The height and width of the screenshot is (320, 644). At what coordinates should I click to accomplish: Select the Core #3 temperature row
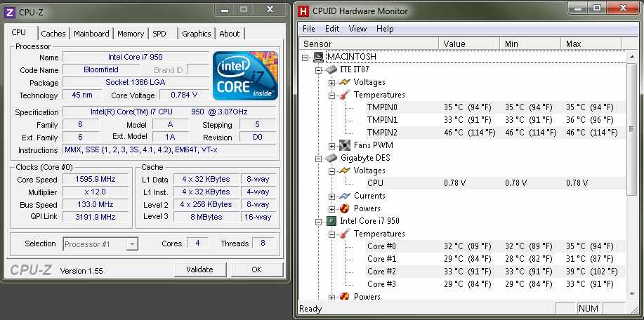point(496,284)
